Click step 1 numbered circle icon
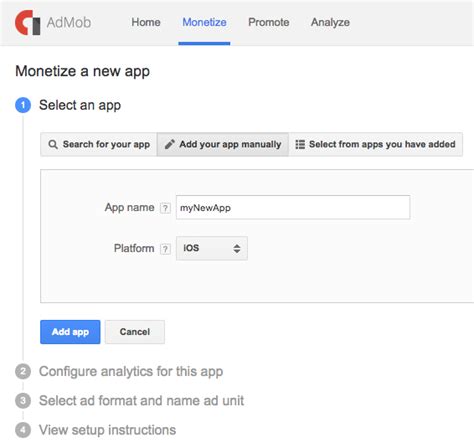This screenshot has width=474, height=443. (x=23, y=105)
